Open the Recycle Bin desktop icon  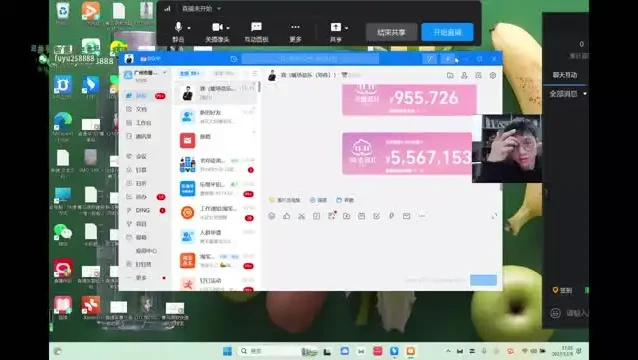[x=63, y=13]
